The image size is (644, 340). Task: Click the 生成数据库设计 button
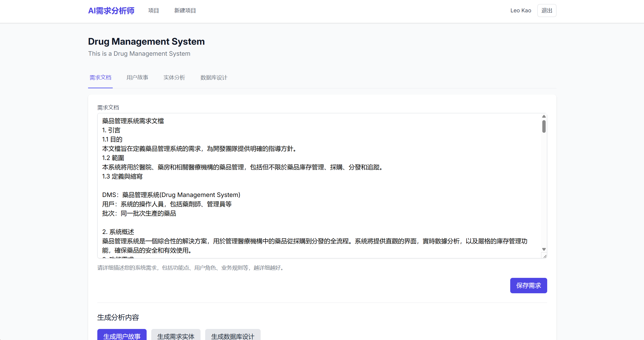coord(233,335)
